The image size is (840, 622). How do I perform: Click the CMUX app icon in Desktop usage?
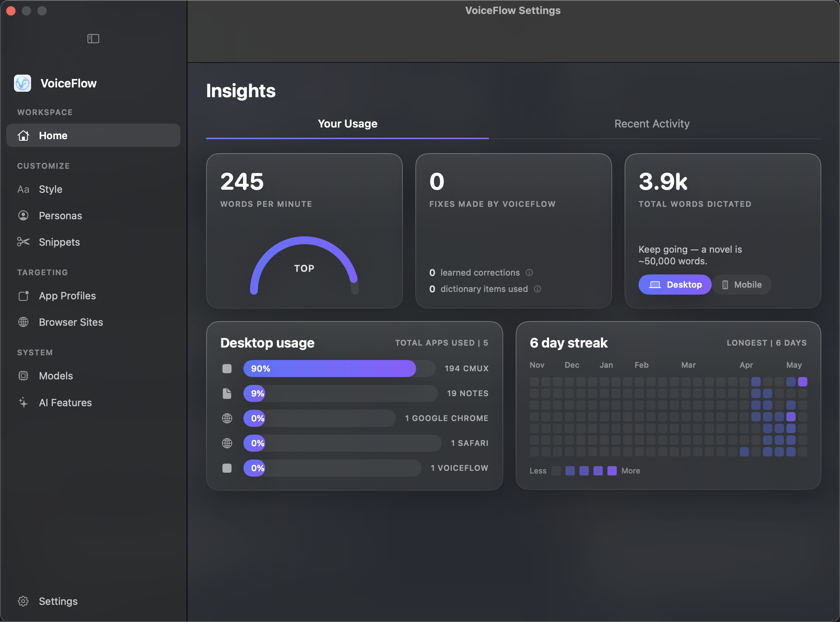point(227,369)
